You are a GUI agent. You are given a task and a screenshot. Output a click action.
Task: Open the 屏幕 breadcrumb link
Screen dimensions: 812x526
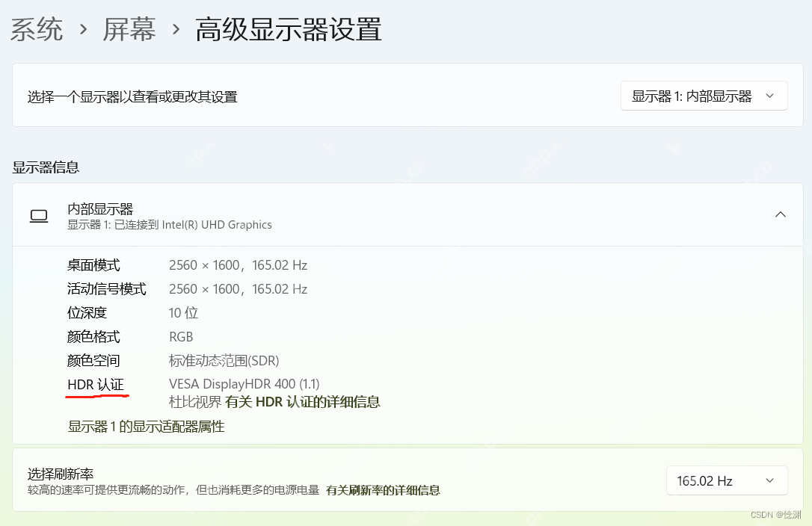point(129,29)
